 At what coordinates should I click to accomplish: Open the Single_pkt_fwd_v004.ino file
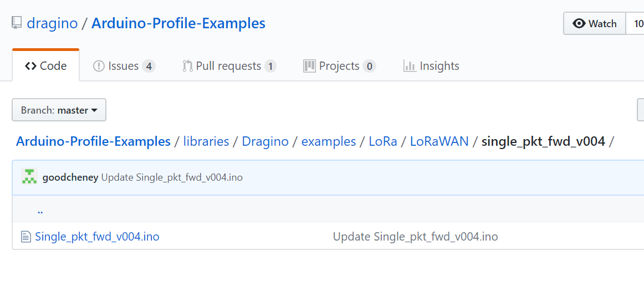coord(98,237)
